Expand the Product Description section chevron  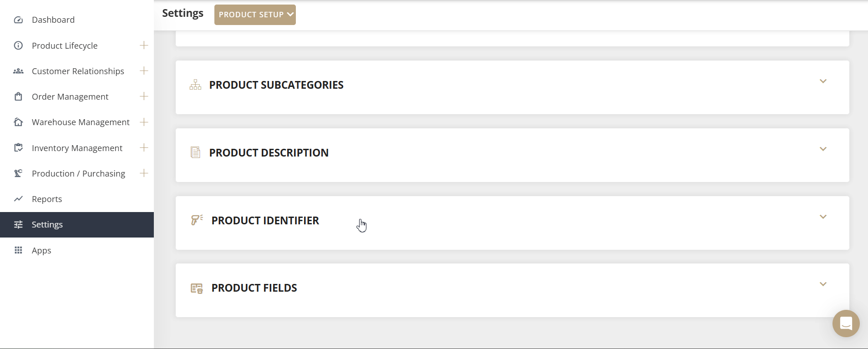[823, 149]
